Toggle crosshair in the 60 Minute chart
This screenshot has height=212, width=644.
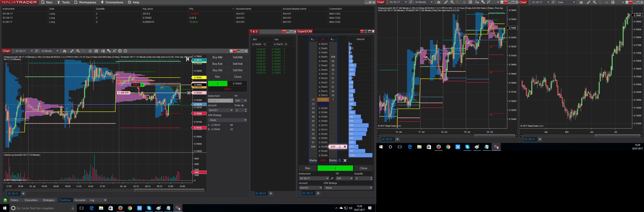click(464, 2)
